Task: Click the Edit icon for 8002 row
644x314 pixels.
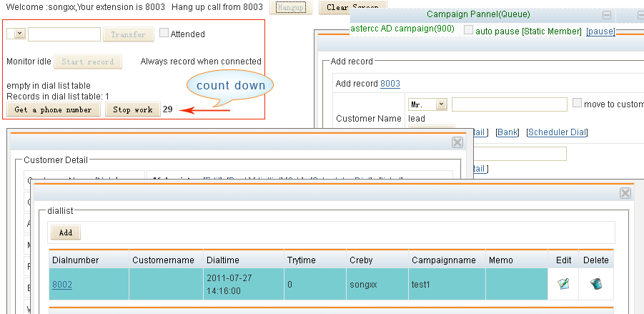Action: 563,284
